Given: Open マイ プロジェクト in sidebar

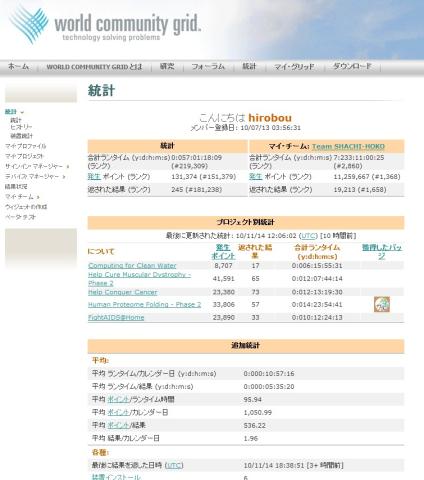Looking at the screenshot, I should 24,156.
